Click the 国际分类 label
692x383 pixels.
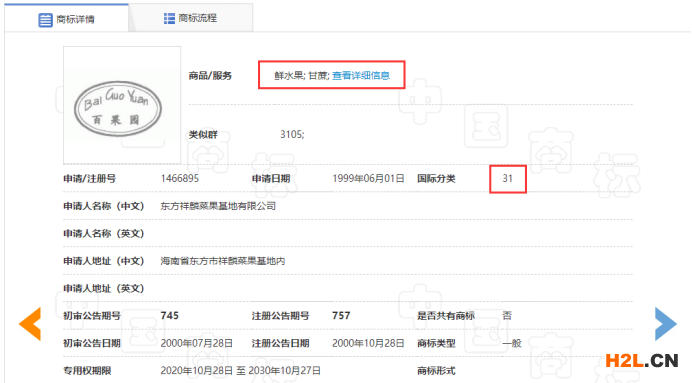click(436, 179)
